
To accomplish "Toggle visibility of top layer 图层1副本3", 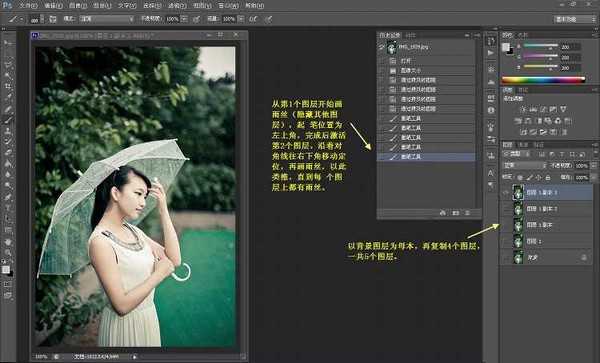I will pyautogui.click(x=506, y=193).
